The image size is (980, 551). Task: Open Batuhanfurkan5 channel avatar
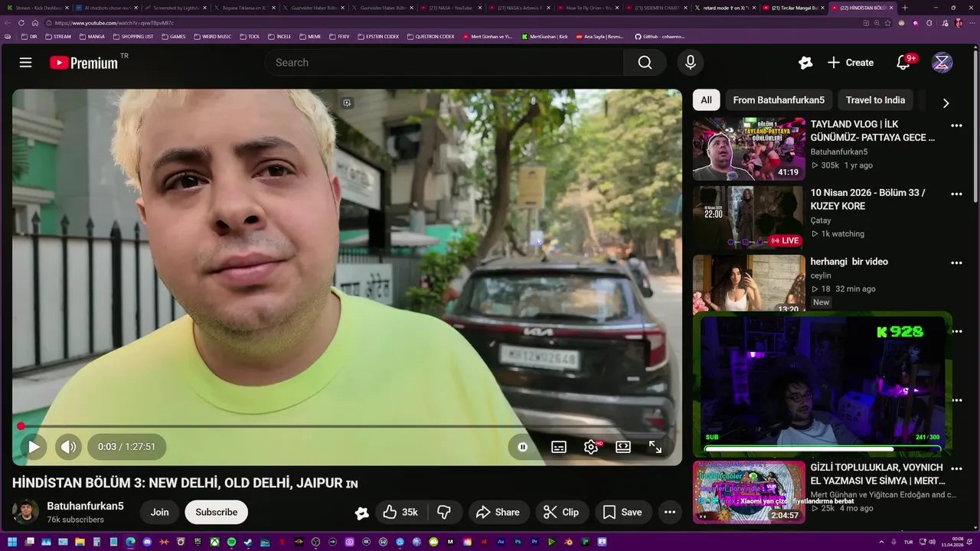coord(25,512)
